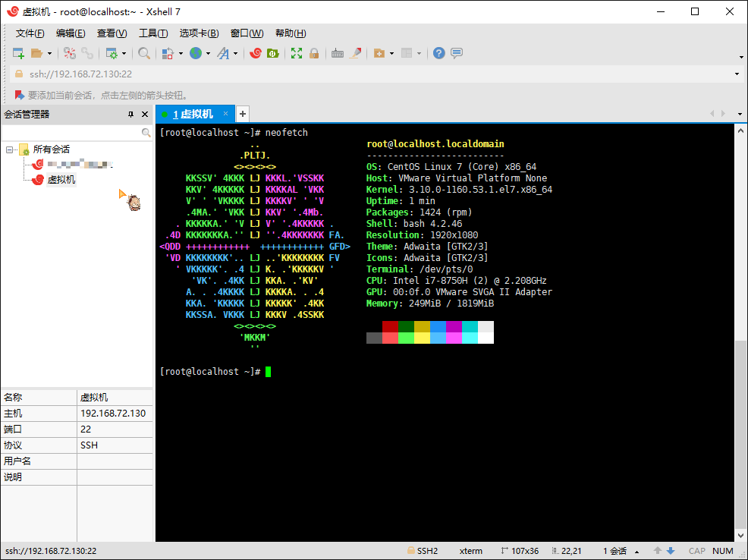The width and height of the screenshot is (748, 560).
Task: Pin the session manager panel
Action: click(130, 115)
